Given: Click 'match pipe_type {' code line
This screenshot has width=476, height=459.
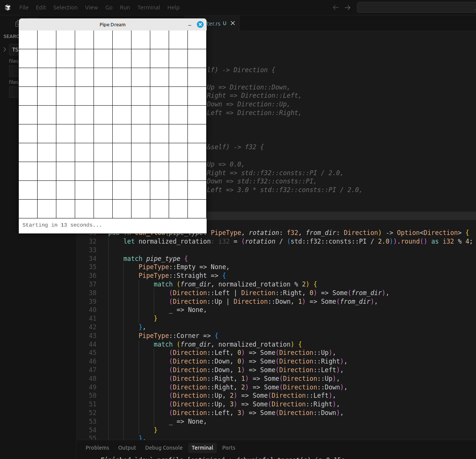Looking at the screenshot, I should 156,259.
